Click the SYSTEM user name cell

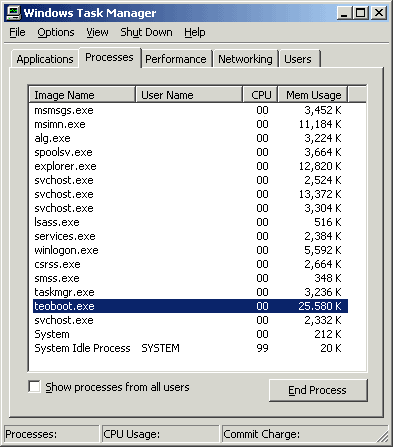pos(160,348)
